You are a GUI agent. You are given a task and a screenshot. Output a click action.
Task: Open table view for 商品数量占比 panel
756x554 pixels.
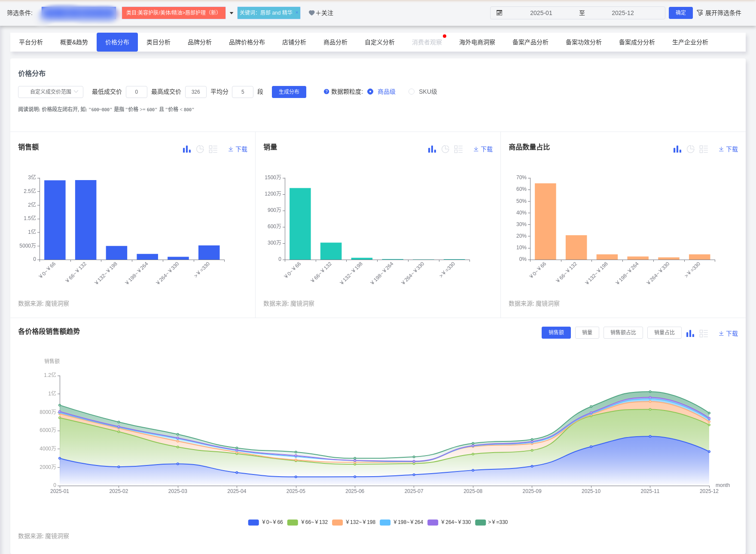coord(704,149)
